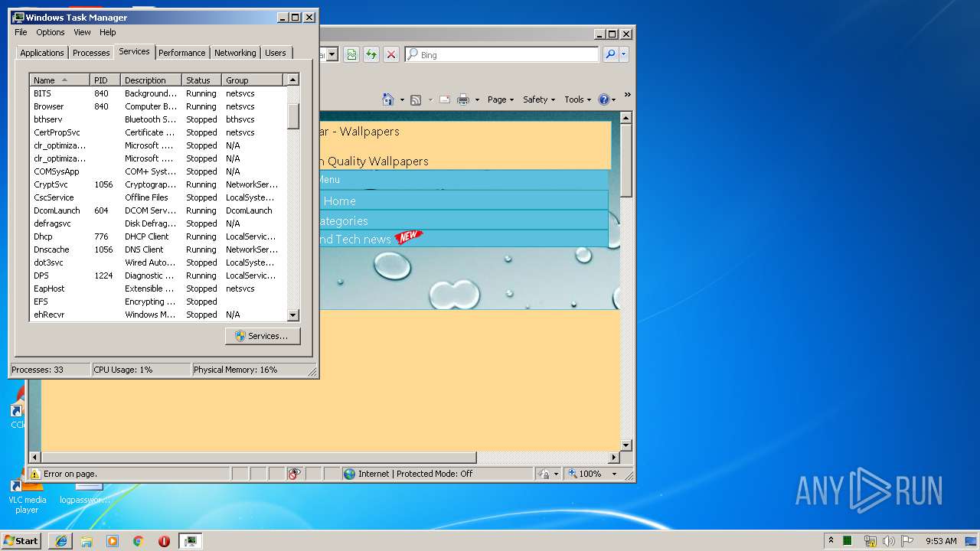Click the Internet zone globe icon
This screenshot has height=551, width=980.
(350, 474)
